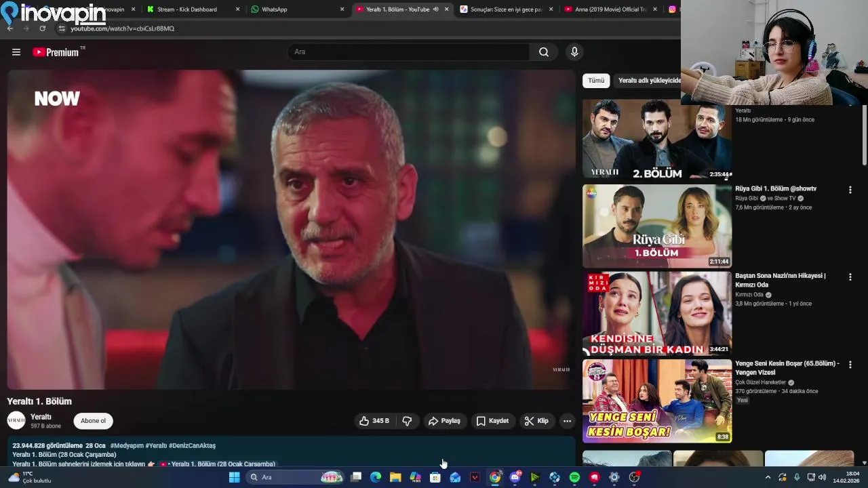Focus the YouTube Ara search field

410,52
